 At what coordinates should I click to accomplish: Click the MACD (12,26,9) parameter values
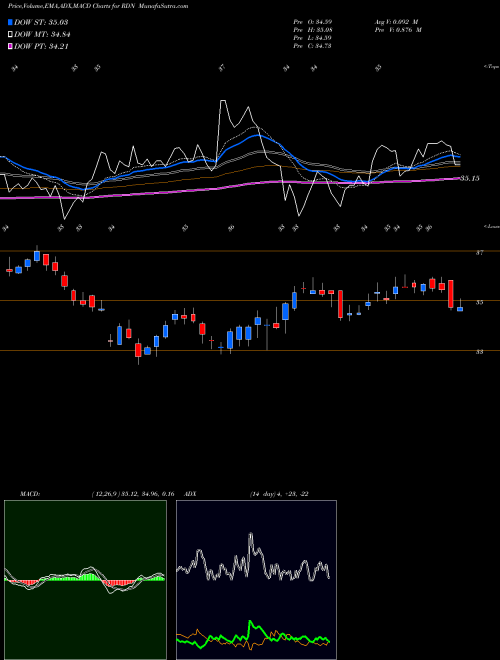[133, 494]
